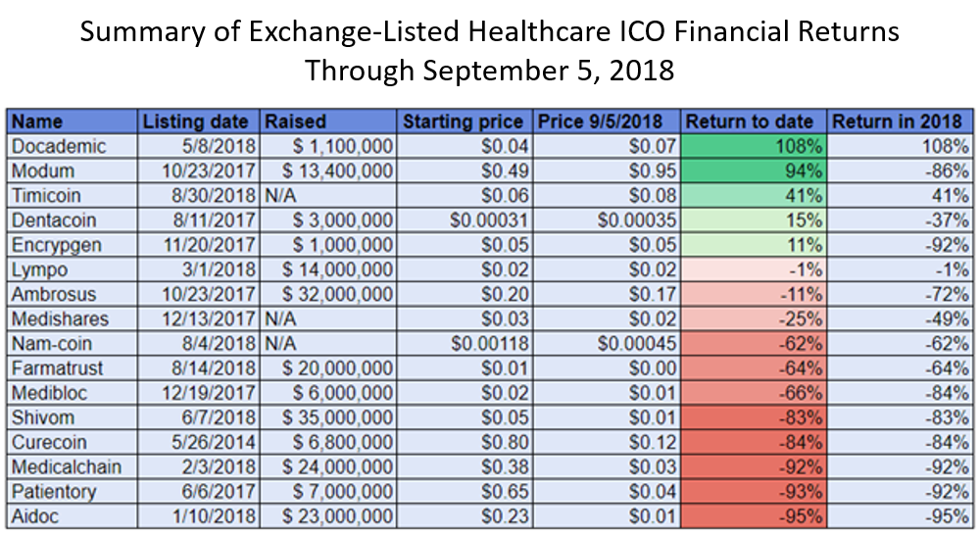
Task: Select the Ambrosus raised $32,000,000 cell
Action: 328,294
